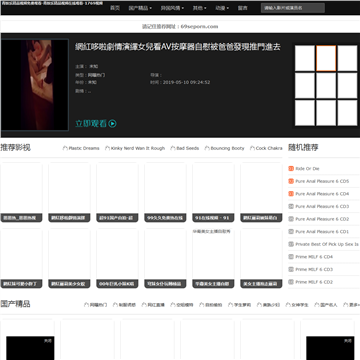Click the icon before 网红直播 category

tap(144, 305)
